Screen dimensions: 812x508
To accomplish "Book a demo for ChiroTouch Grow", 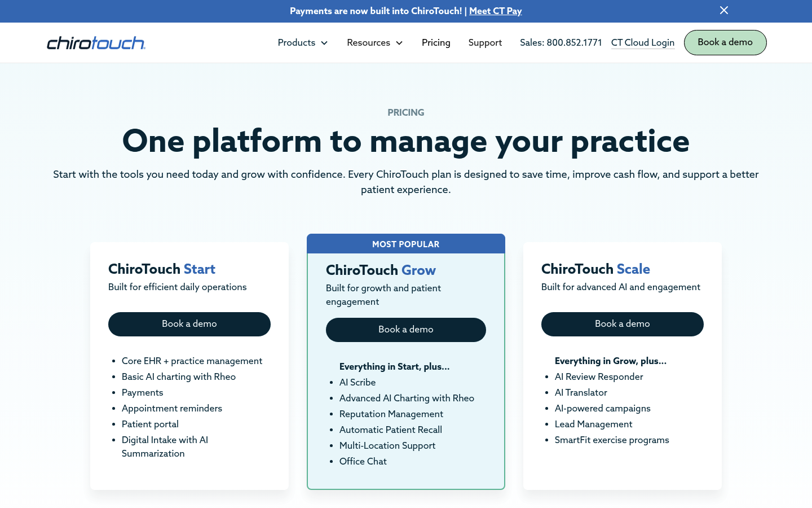I will click(x=406, y=330).
